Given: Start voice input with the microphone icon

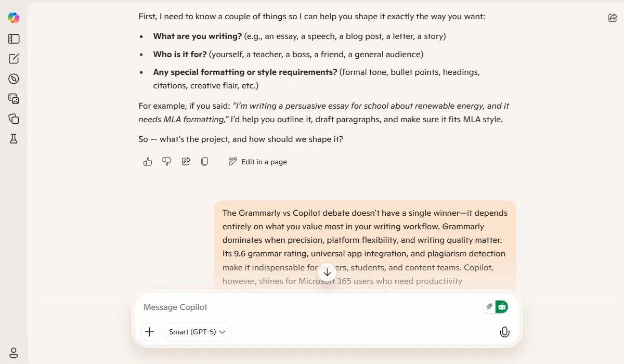Looking at the screenshot, I should 504,331.
